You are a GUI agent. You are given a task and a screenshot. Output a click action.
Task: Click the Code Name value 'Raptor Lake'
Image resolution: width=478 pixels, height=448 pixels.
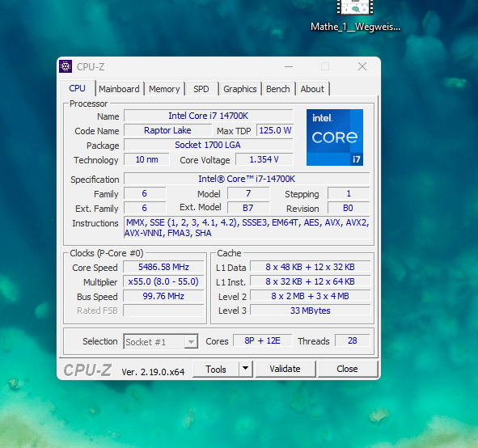click(167, 130)
